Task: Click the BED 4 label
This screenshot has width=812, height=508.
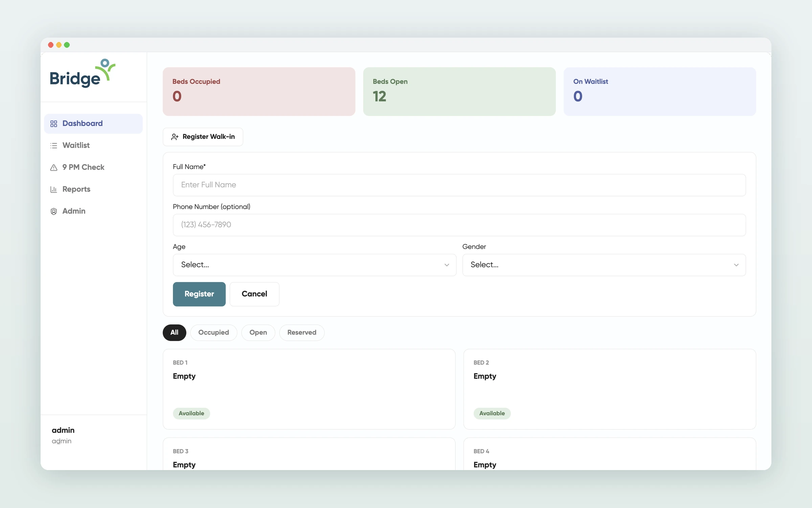Action: pyautogui.click(x=481, y=451)
